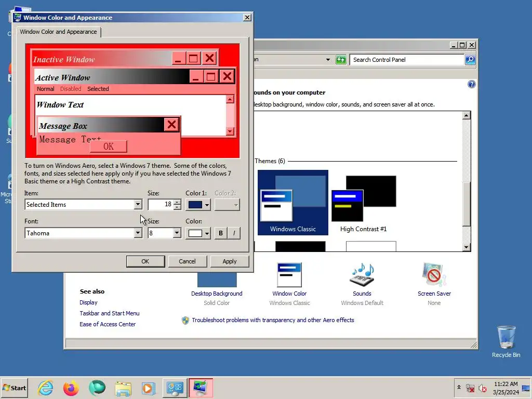Image resolution: width=532 pixels, height=399 pixels.
Task: Click the Apply button
Action: point(229,261)
